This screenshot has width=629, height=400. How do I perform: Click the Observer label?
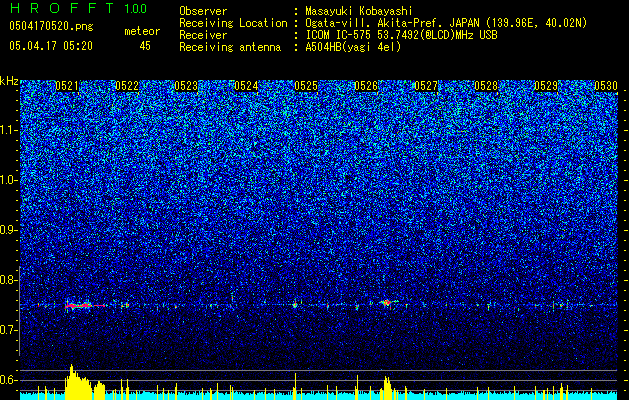click(x=203, y=11)
